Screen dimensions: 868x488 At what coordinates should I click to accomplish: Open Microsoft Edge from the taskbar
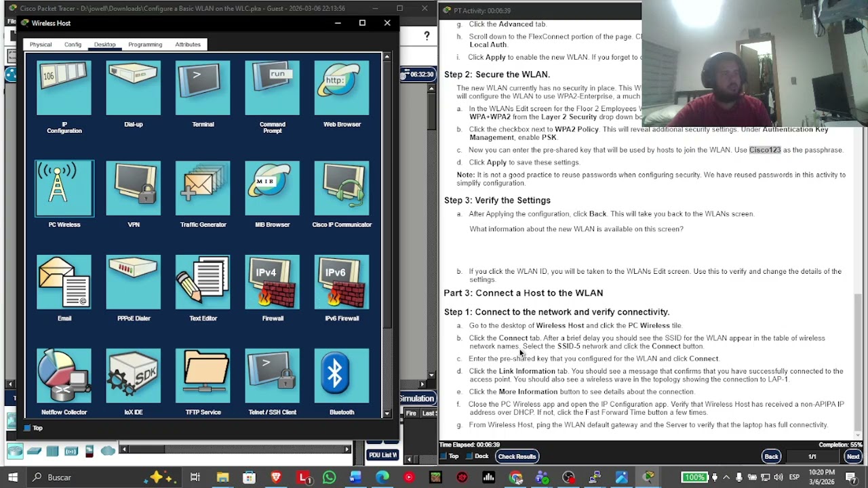[382, 478]
